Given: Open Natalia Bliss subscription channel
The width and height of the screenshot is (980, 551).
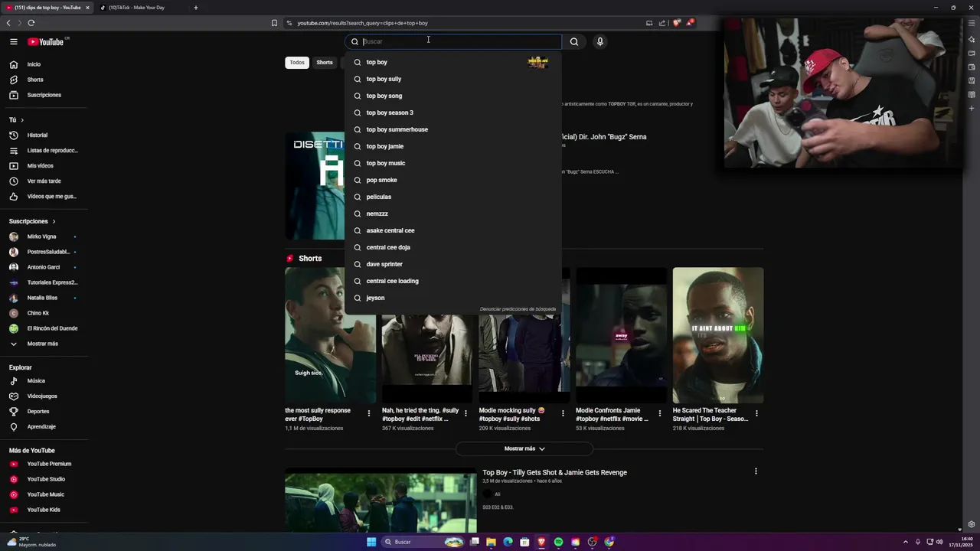Looking at the screenshot, I should [x=44, y=298].
